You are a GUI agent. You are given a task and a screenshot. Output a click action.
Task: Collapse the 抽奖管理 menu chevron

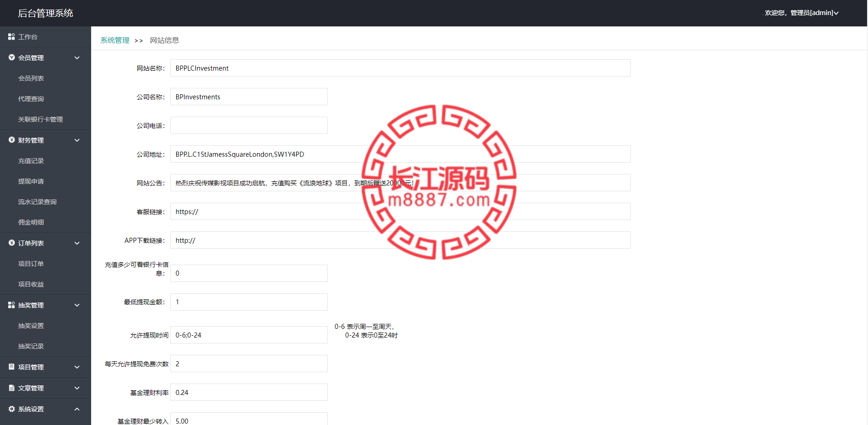(x=77, y=305)
